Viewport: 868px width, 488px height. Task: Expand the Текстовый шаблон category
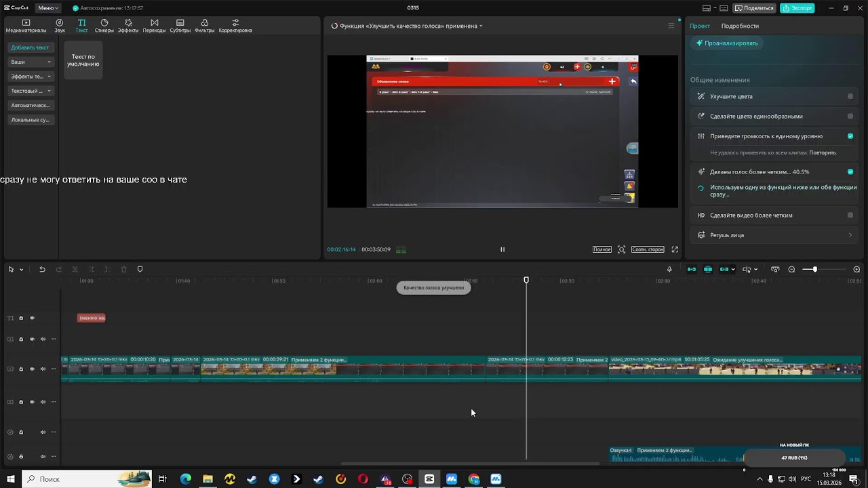tap(31, 91)
